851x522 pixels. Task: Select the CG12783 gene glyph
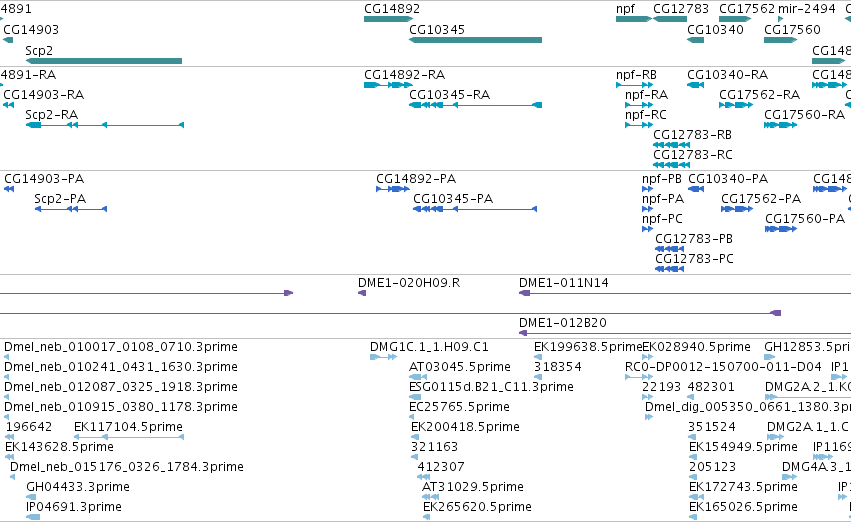(x=670, y=19)
